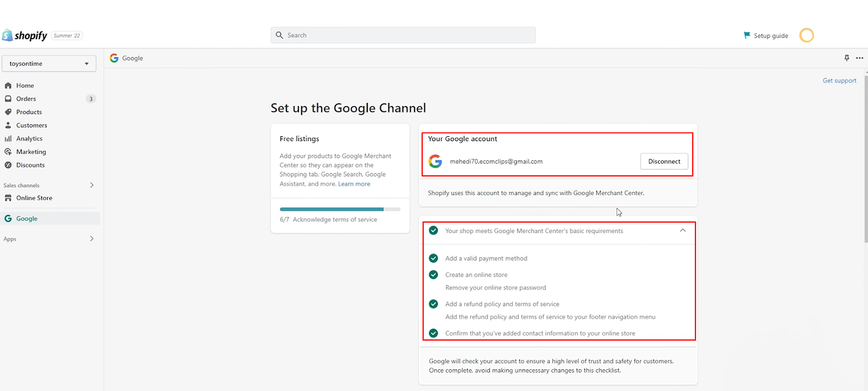Click the checkmark beside Add a refund policy
Image resolution: width=868 pixels, height=391 pixels.
[x=433, y=304]
